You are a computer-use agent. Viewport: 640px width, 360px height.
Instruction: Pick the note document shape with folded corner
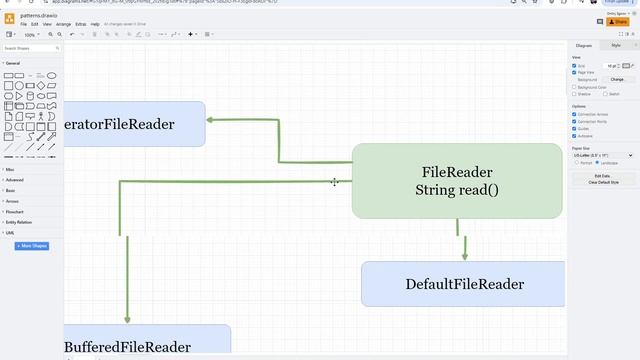coord(8,116)
